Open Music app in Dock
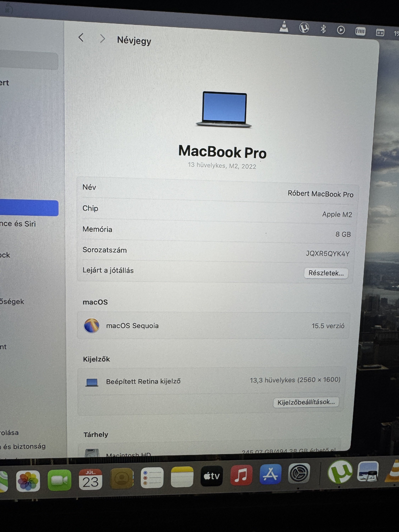Viewport: 399px width, 532px height. pyautogui.click(x=241, y=475)
